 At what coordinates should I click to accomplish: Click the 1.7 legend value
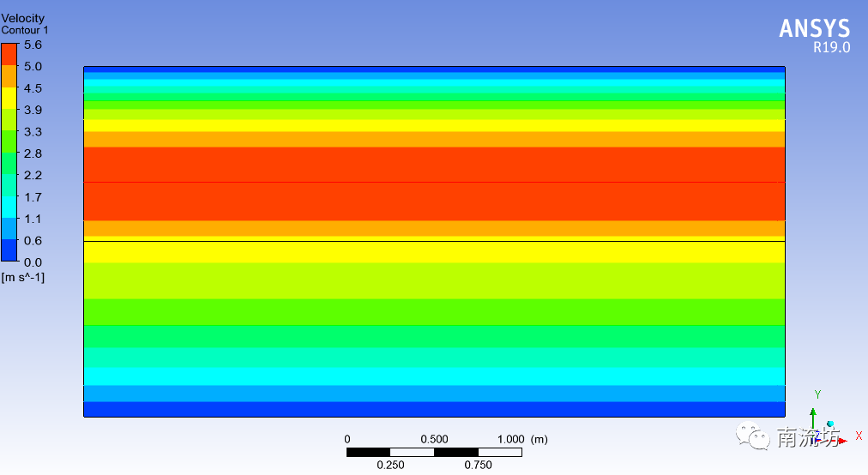pyautogui.click(x=33, y=197)
